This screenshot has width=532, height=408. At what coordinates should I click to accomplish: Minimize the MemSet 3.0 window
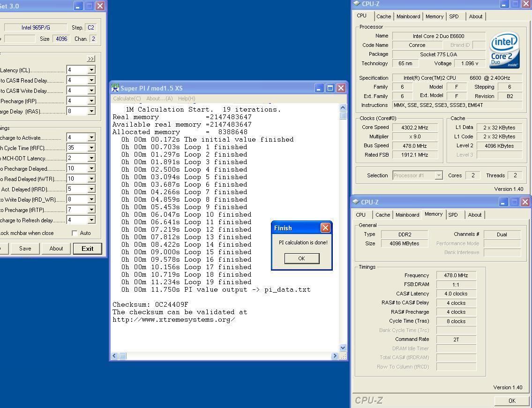click(78, 6)
